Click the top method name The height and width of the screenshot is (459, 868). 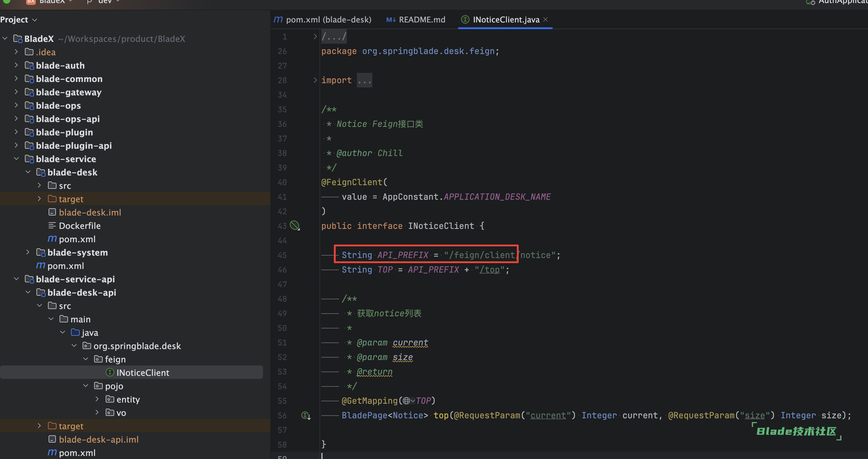(x=441, y=415)
